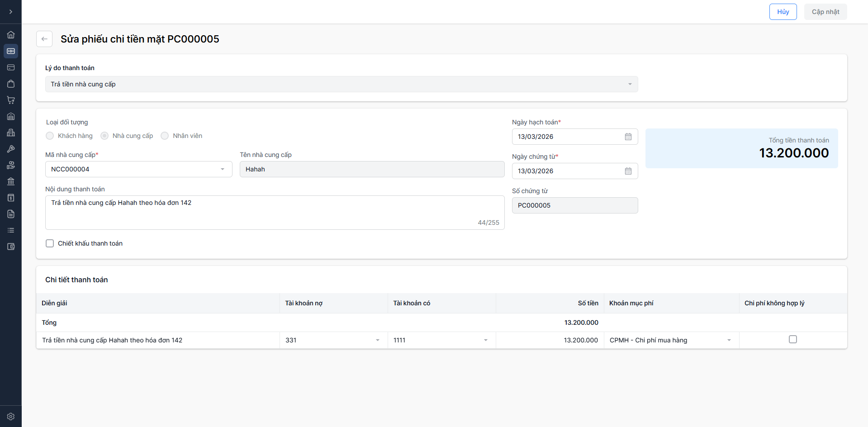
Task: Open Mã nhà cung cấp dropdown
Action: coord(138,169)
